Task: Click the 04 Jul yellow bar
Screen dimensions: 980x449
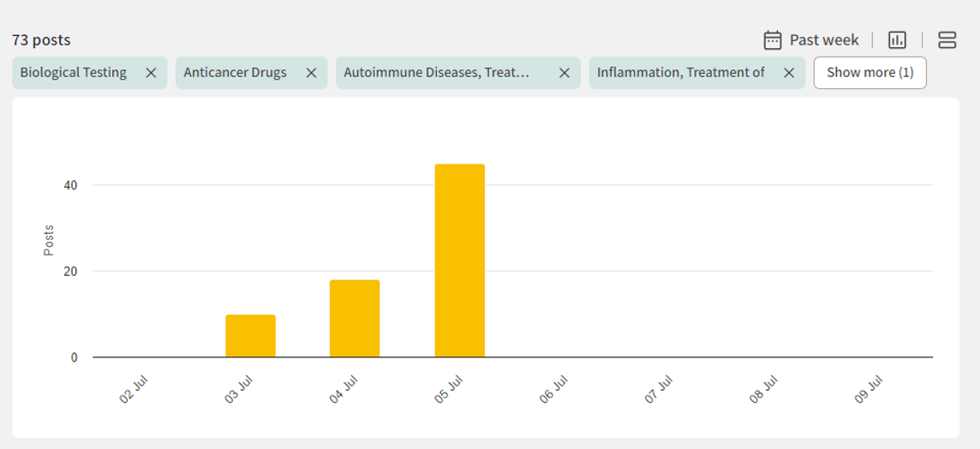Action: (355, 319)
